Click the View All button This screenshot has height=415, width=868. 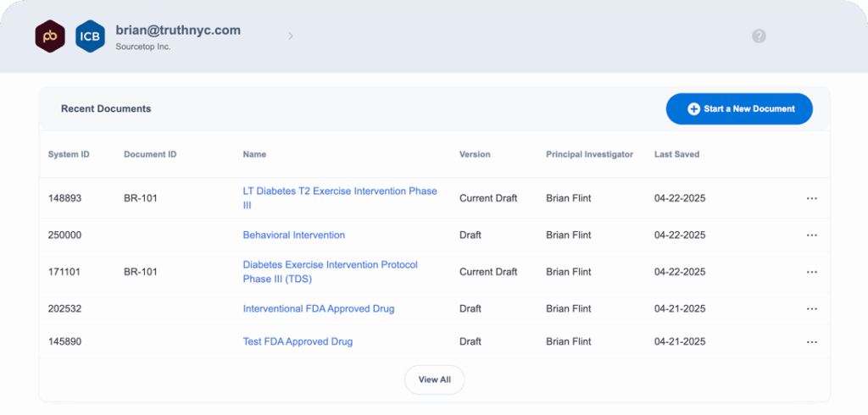tap(435, 379)
